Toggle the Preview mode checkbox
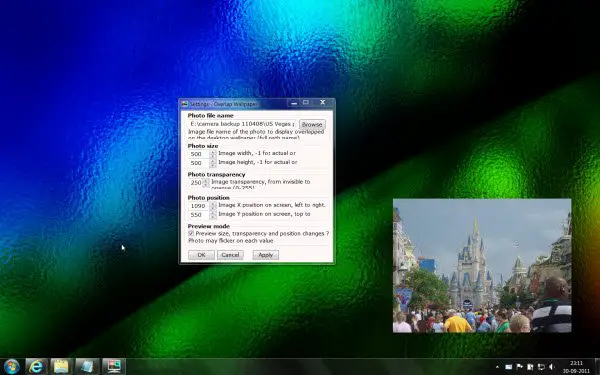The image size is (600, 375). [191, 233]
